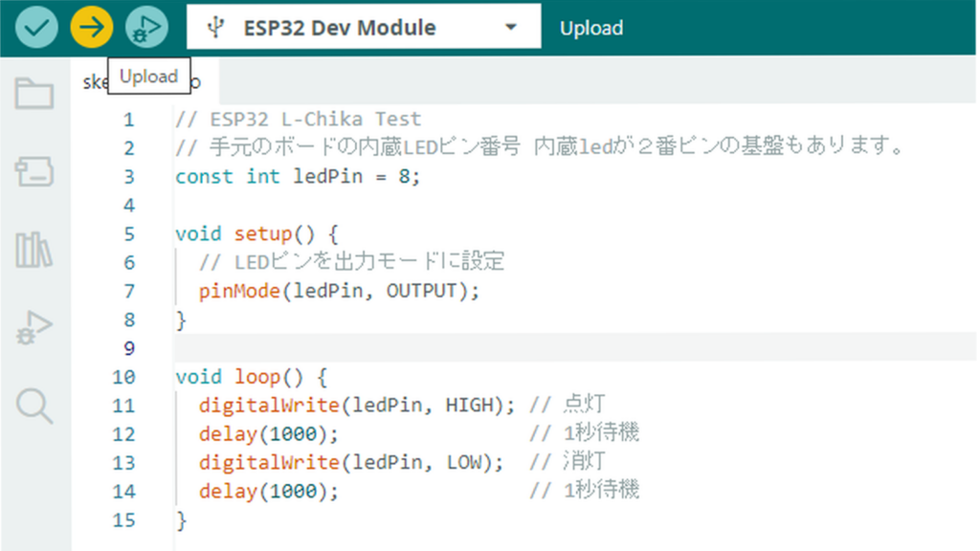This screenshot has width=980, height=551.
Task: Open the Debug panel from the sidebar
Action: tap(33, 328)
